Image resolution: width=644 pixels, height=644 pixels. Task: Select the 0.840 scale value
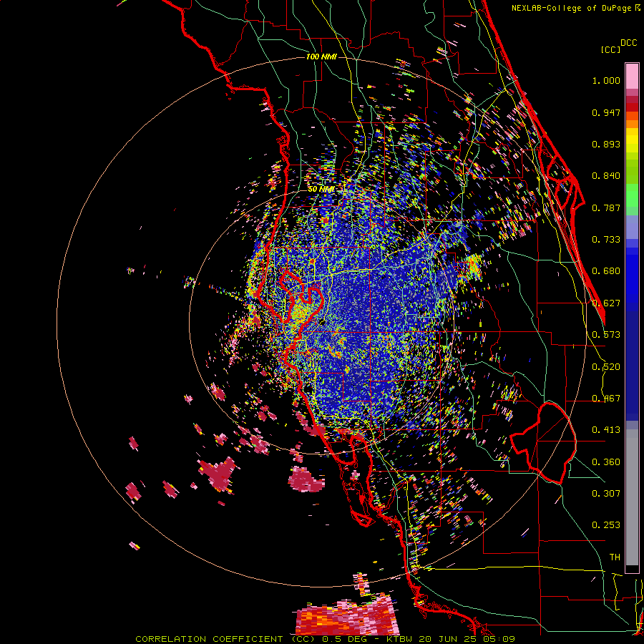click(x=606, y=176)
